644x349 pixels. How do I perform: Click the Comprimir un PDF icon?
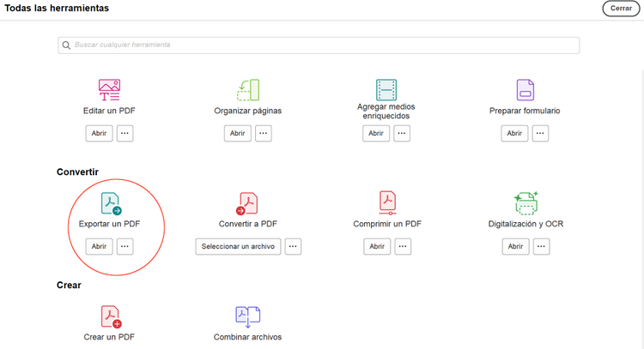point(387,203)
